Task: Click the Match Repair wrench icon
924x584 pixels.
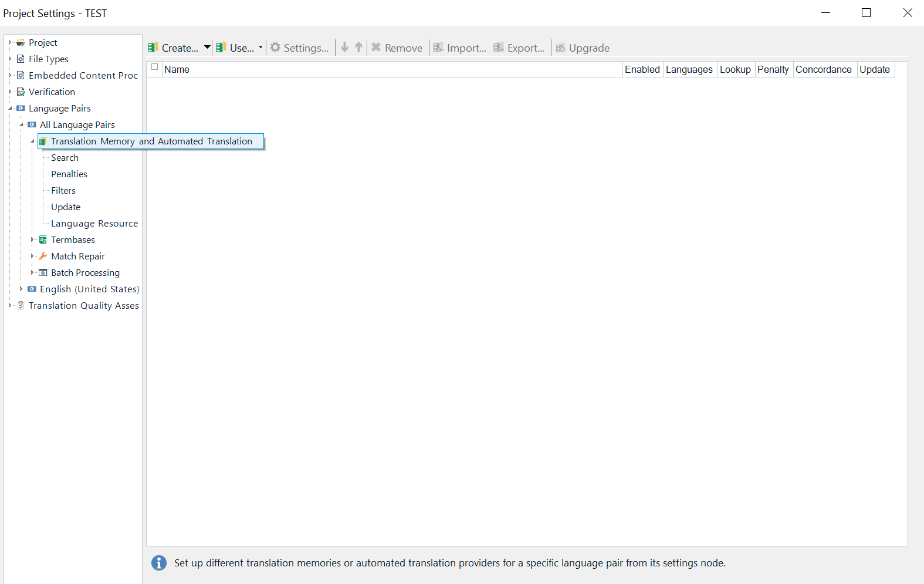Action: coord(43,256)
